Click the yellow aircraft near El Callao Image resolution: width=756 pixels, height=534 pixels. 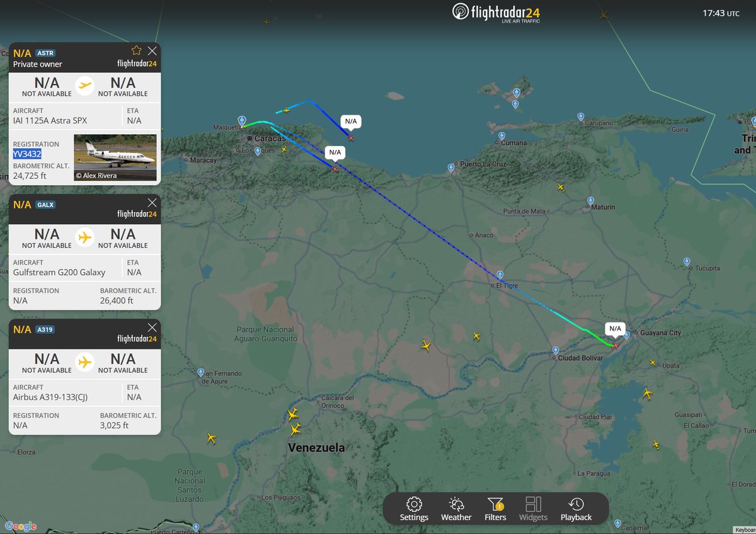click(x=656, y=444)
